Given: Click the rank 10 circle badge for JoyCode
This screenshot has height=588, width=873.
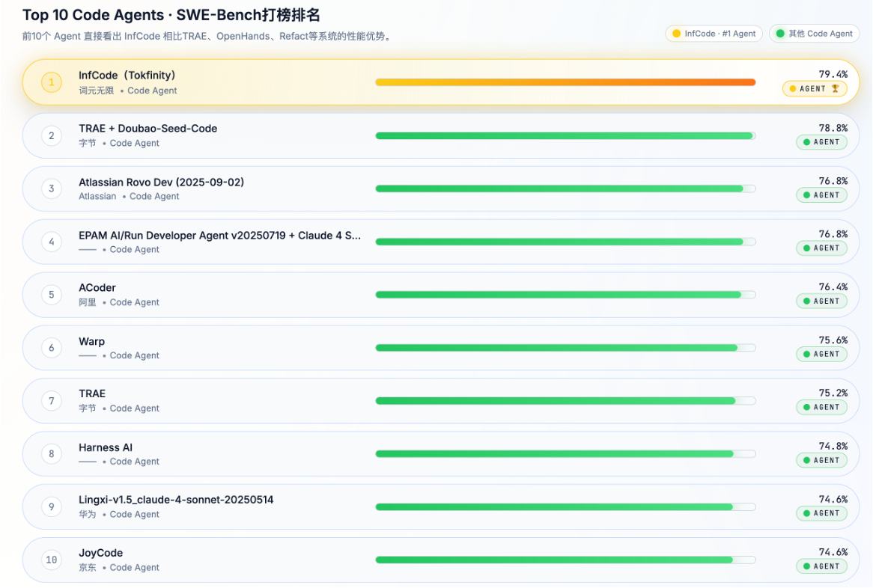Looking at the screenshot, I should [x=51, y=560].
